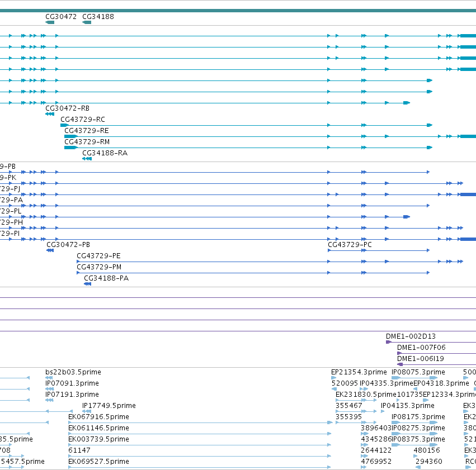Select protein CG43729-PC

[x=350, y=245]
